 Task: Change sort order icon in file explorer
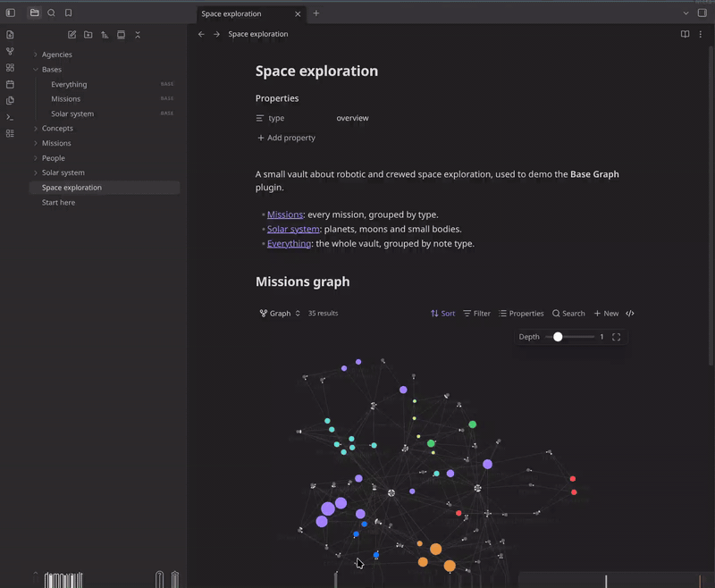[x=105, y=35]
